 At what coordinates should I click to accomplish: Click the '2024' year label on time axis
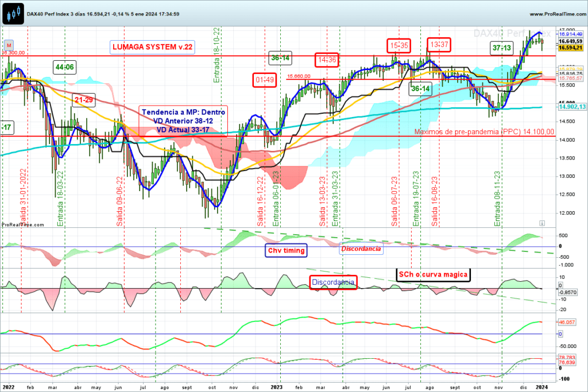point(541,387)
